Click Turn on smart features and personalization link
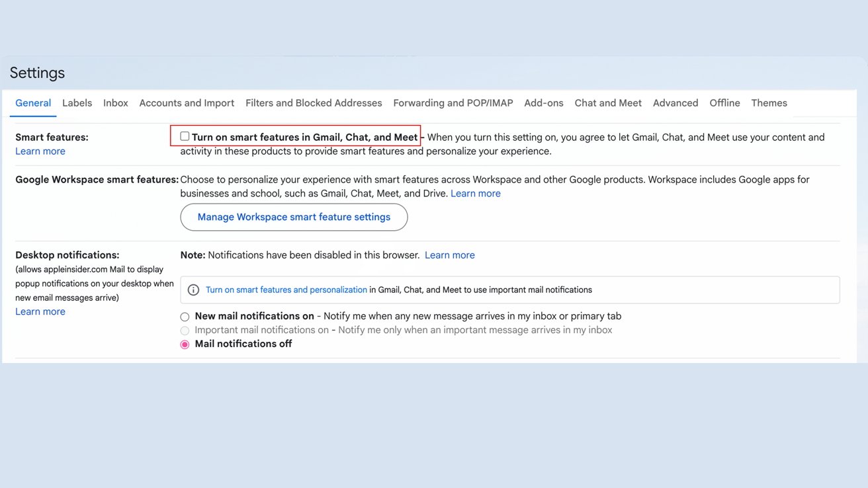The image size is (868, 488). pyautogui.click(x=286, y=290)
